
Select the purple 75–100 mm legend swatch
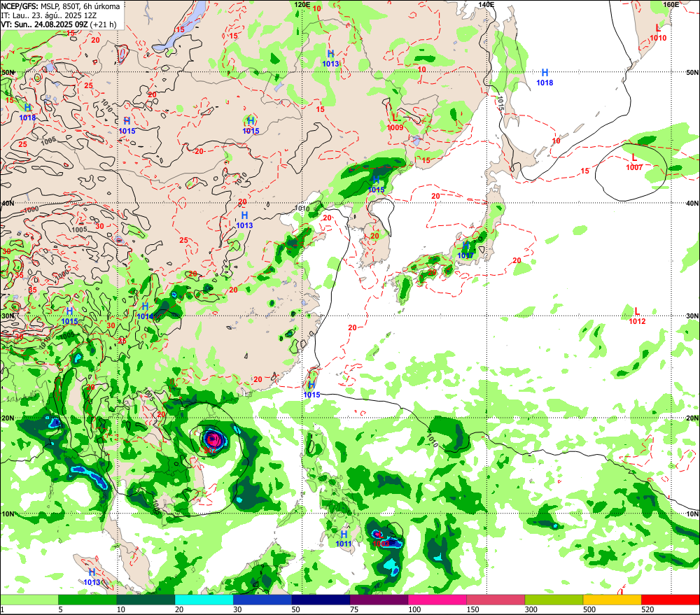tap(379, 600)
